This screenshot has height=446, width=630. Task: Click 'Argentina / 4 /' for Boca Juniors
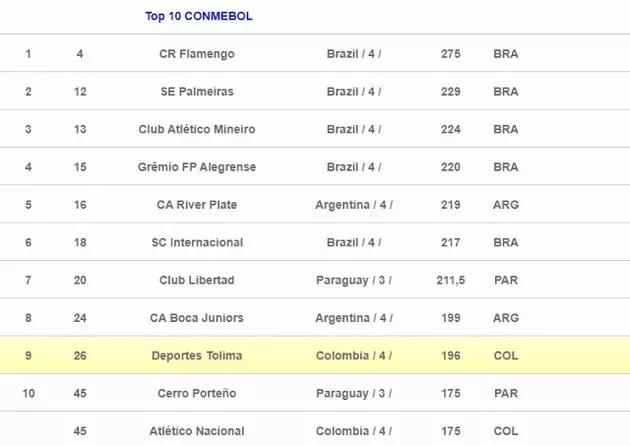click(354, 318)
